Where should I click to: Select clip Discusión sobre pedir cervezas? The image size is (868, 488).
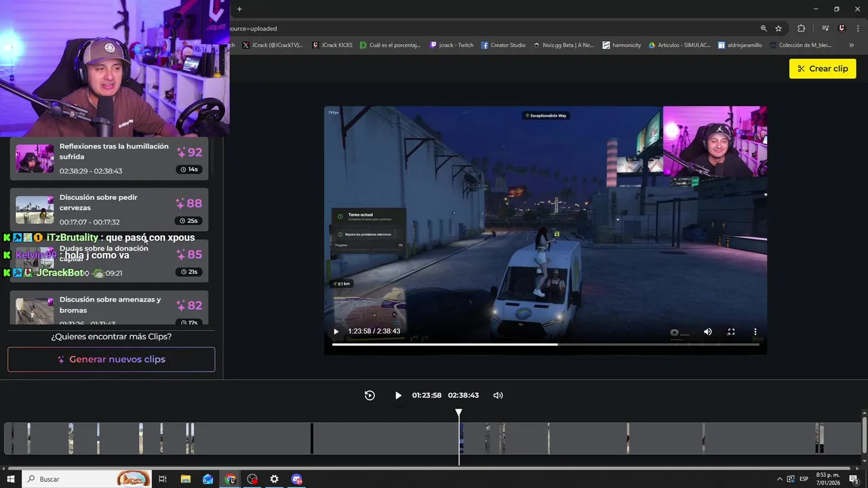[x=109, y=209]
